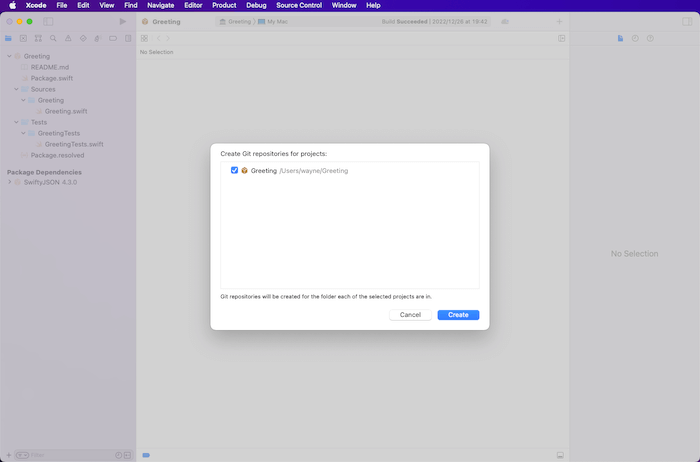
Task: Open the Product menu
Action: 224,5
